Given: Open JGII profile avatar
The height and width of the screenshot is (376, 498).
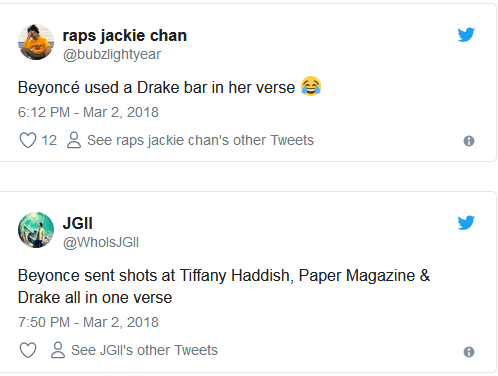Looking at the screenshot, I should tap(36, 230).
